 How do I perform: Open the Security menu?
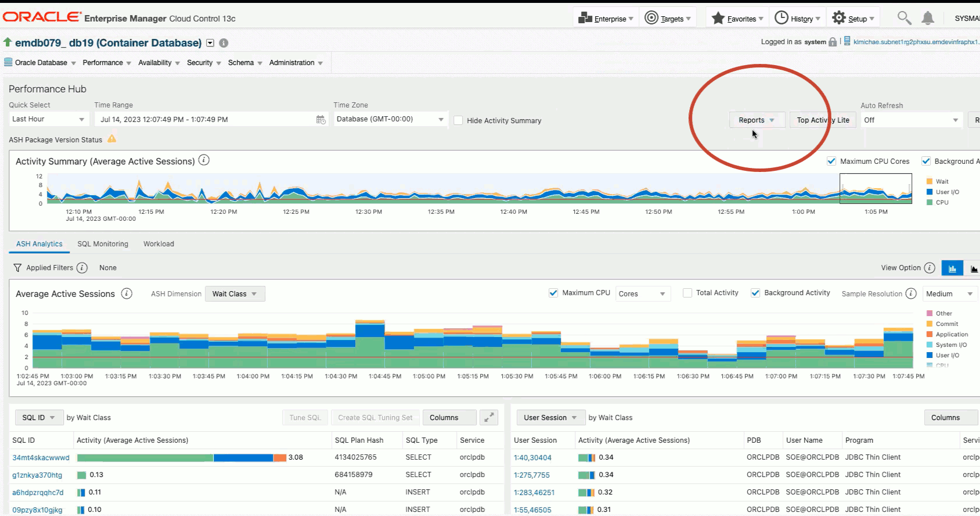coord(204,63)
